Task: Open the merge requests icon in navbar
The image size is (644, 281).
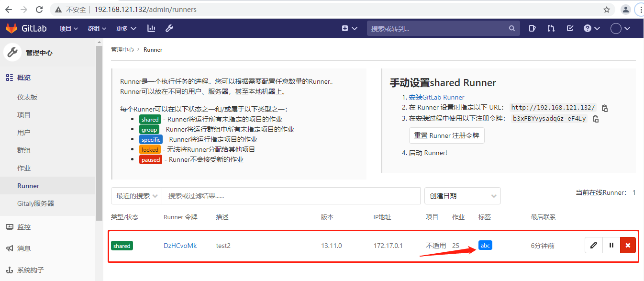Action: 551,28
